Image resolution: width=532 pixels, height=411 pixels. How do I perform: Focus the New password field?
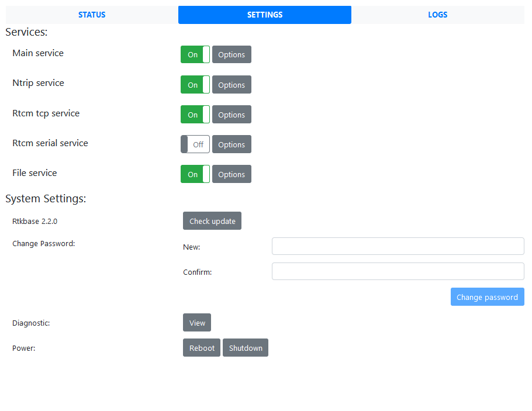398,246
